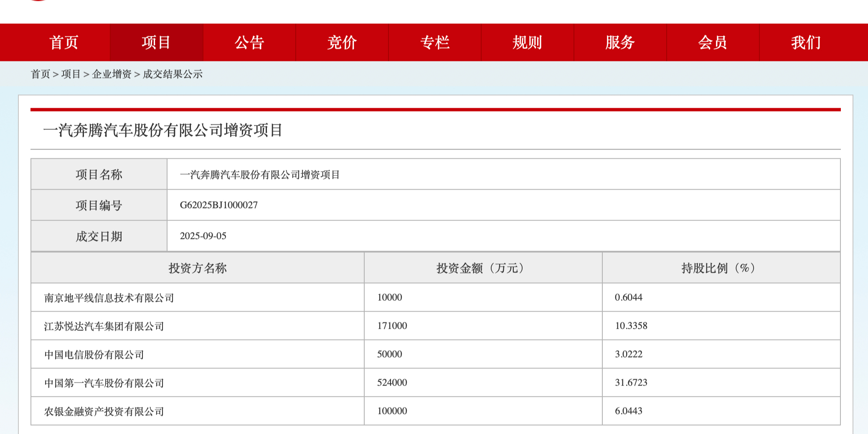Open the 会员 navigation tab
Viewport: 868px width, 434px height.
[713, 43]
